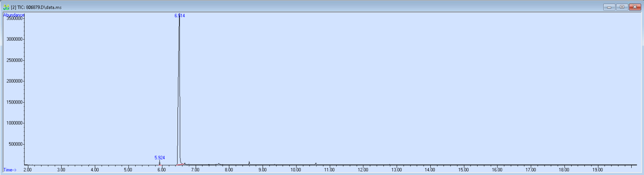Screen dimensions: 644x175
Task: Click the 2.00 time axis value
Action: [x=28, y=169]
